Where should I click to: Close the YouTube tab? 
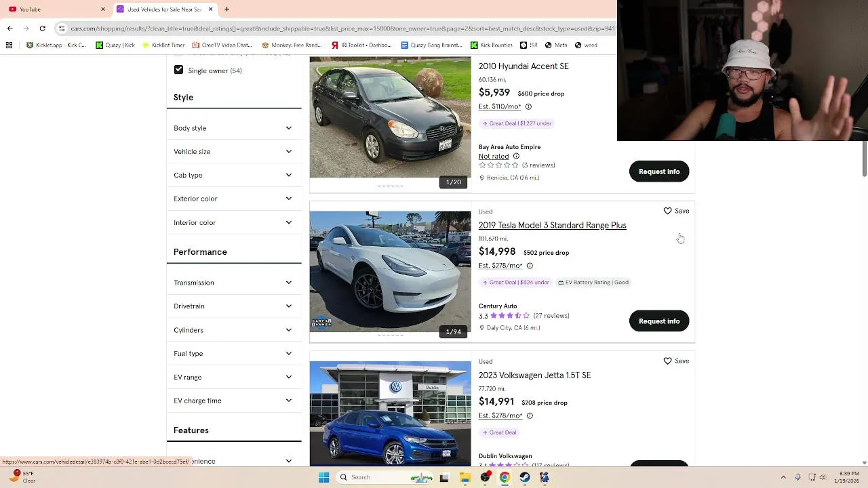[x=103, y=9]
